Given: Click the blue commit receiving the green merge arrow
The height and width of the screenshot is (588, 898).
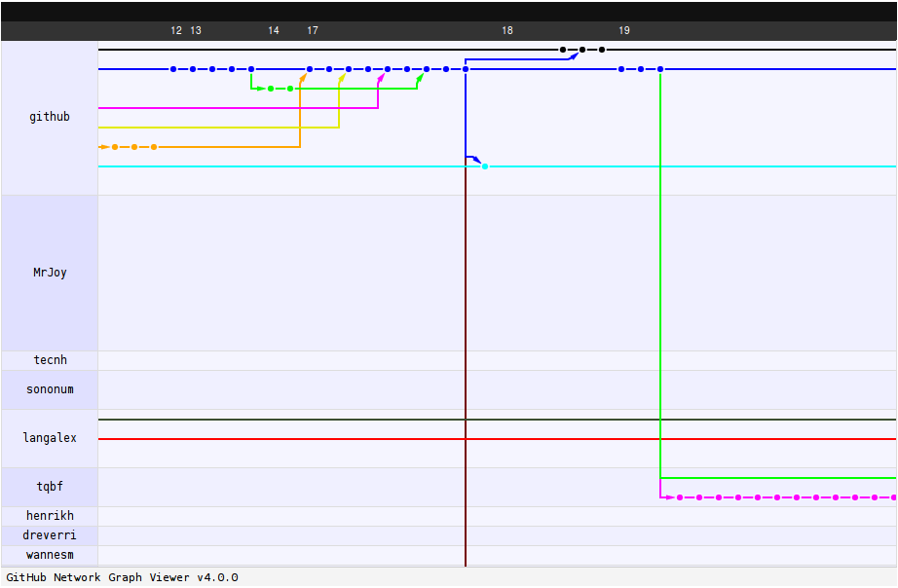Looking at the screenshot, I should pyautogui.click(x=427, y=69).
